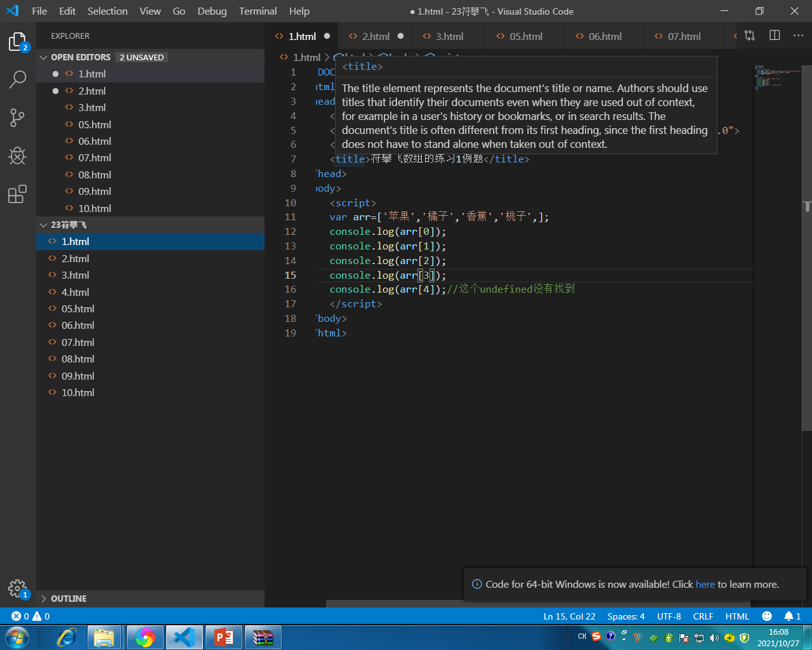Viewport: 812px width, 650px height.
Task: Open the Search view in activity bar
Action: click(18, 79)
